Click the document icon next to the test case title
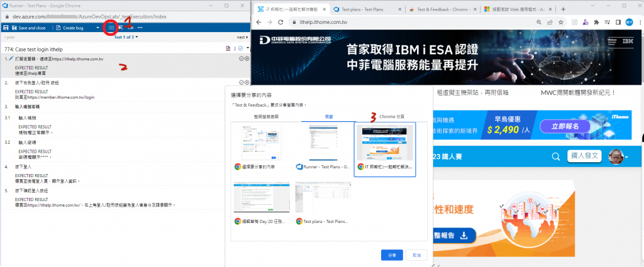Viewport: 644px width, 267px height. click(x=228, y=49)
